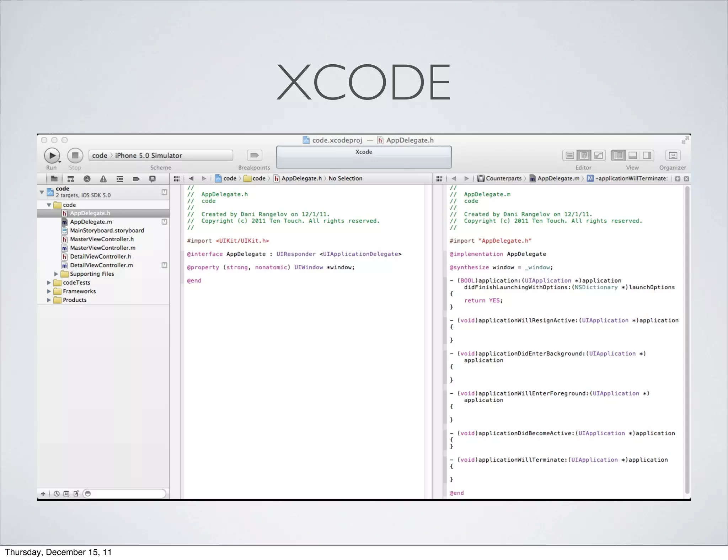Show the Search navigator

[x=87, y=179]
